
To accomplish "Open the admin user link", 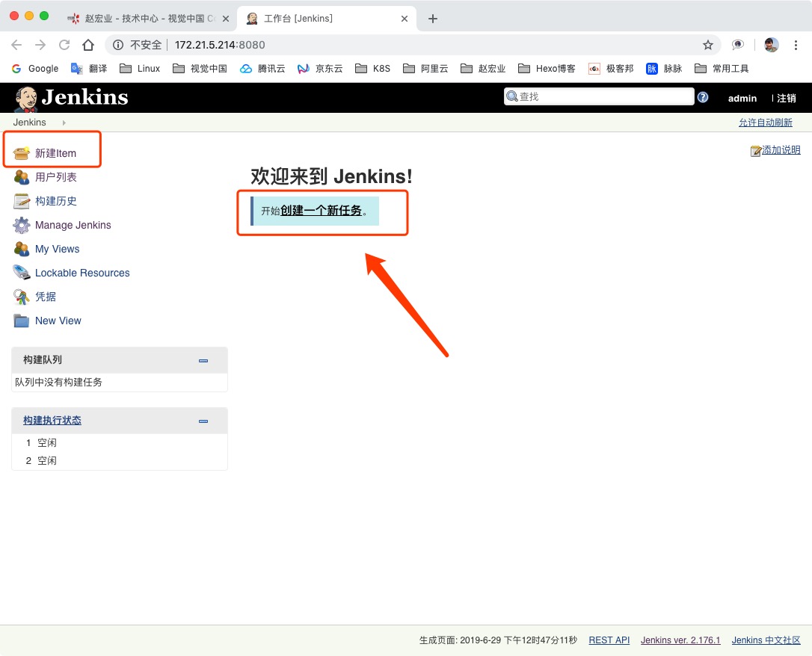I will [x=742, y=99].
